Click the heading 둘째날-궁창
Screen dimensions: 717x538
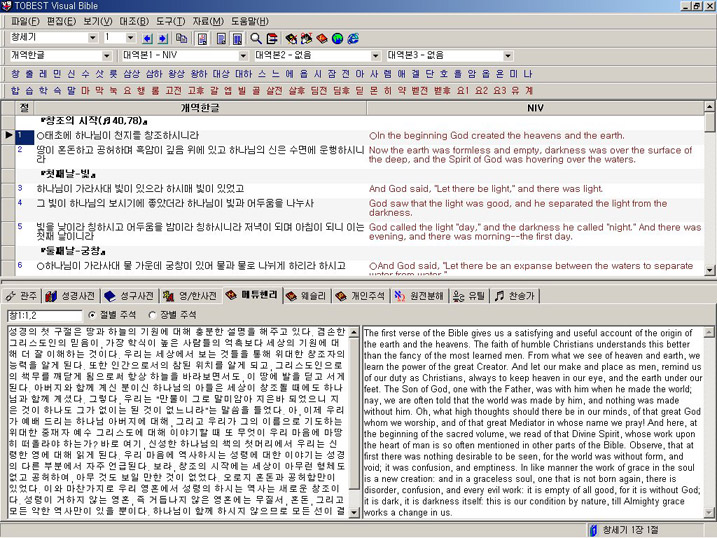pyautogui.click(x=73, y=251)
